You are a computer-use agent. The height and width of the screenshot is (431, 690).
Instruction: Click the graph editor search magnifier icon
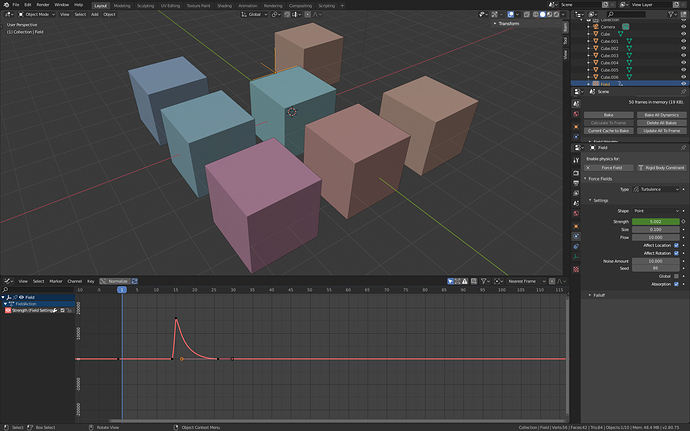[x=5, y=290]
